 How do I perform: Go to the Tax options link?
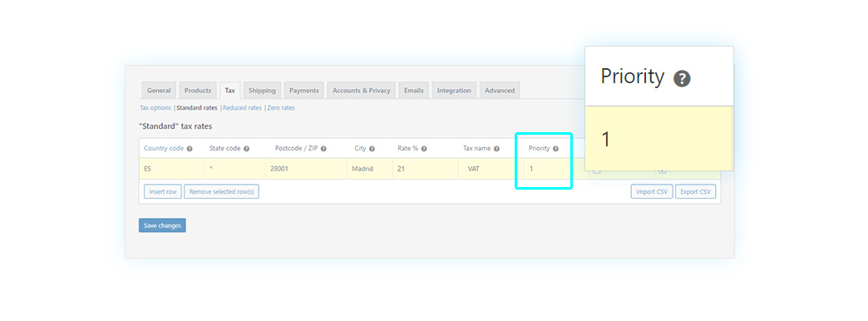coord(155,108)
